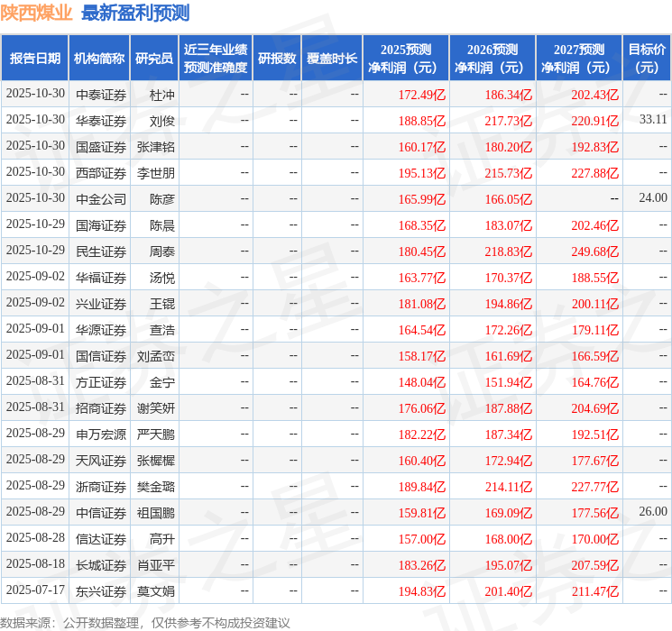Click researcher name 刘俊
Viewport: 672px width, 631px height.
pos(162,121)
